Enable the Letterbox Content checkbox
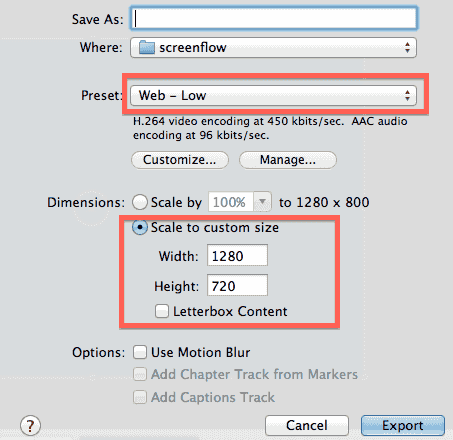453x440 pixels. pos(162,311)
